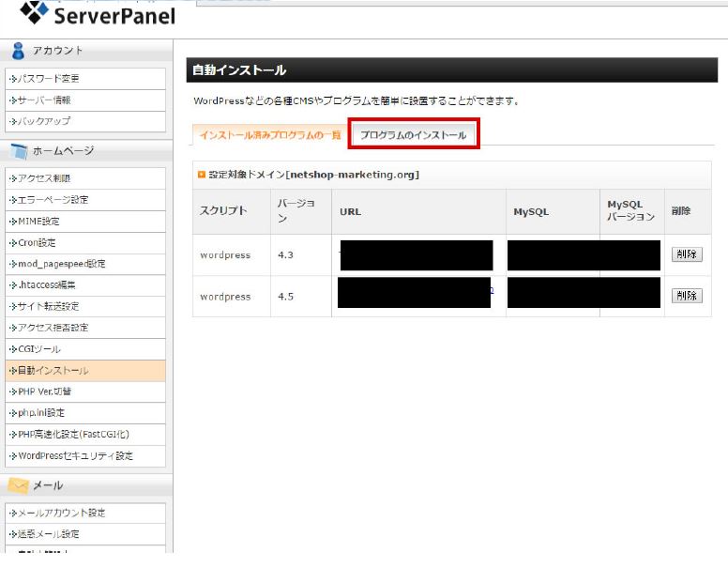
Task: Open メールアカウント設定
Action: coord(85,514)
